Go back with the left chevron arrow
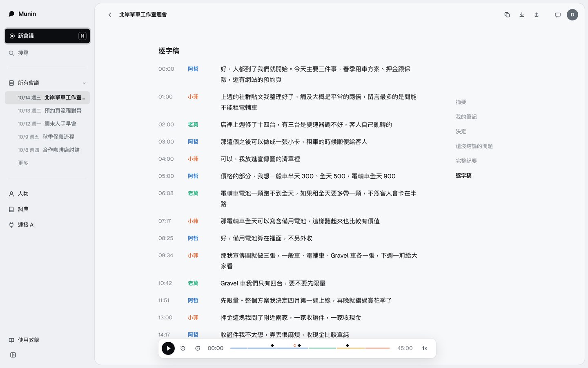588x368 pixels. (110, 15)
